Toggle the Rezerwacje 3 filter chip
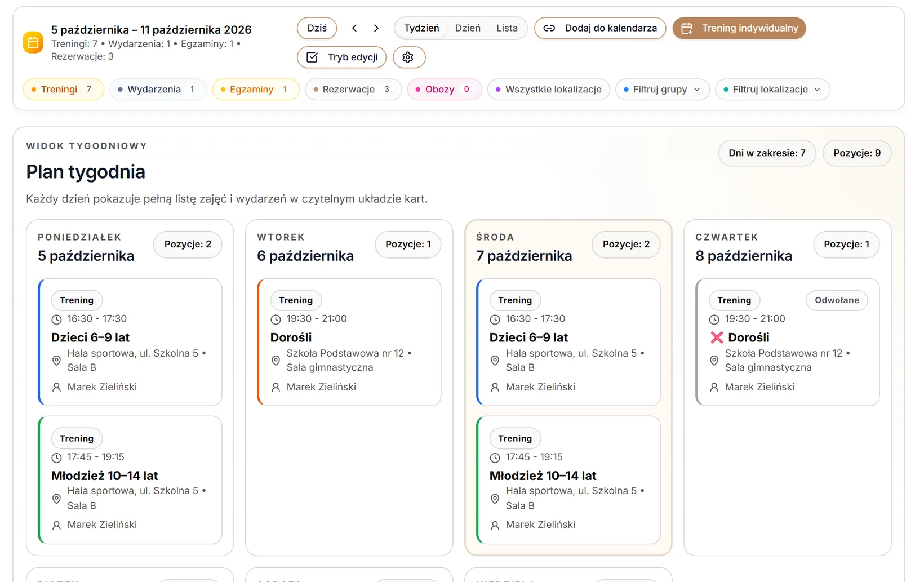The image size is (924, 582). click(x=353, y=89)
